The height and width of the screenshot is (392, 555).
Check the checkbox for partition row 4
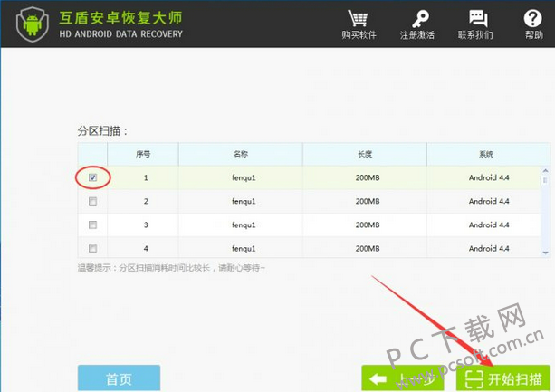point(92,248)
